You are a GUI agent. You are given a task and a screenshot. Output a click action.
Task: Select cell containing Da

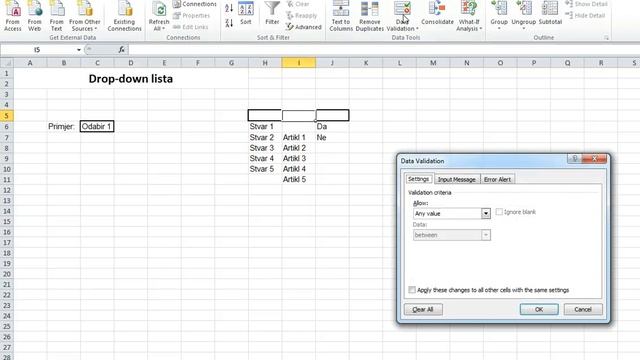coord(332,127)
